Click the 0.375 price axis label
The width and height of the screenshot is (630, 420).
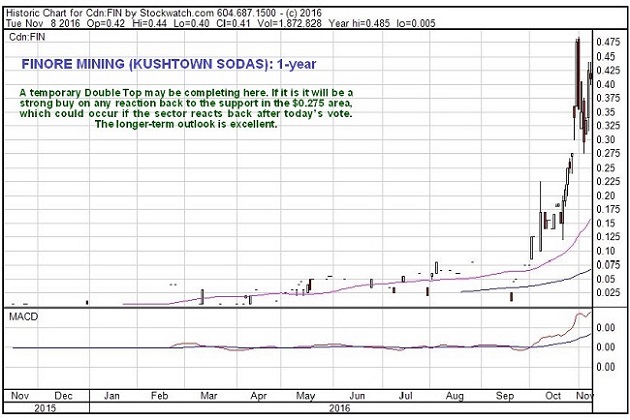pos(608,98)
